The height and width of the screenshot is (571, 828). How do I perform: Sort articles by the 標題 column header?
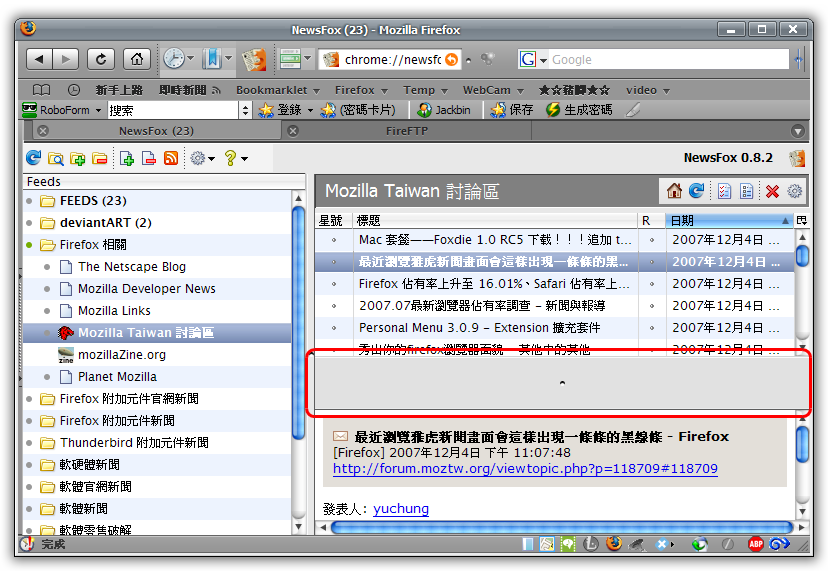tap(495, 220)
